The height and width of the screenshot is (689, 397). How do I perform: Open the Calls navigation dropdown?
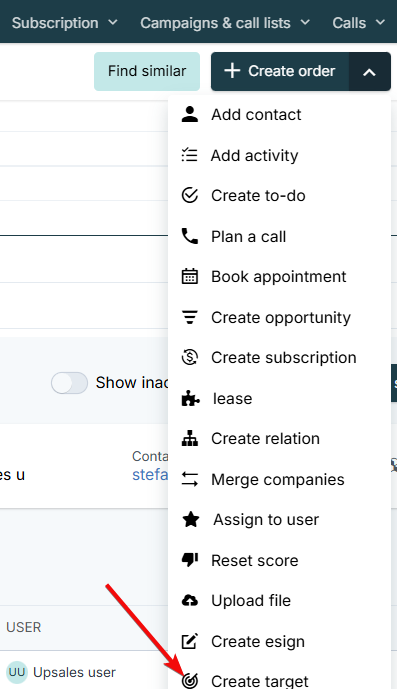coord(359,22)
